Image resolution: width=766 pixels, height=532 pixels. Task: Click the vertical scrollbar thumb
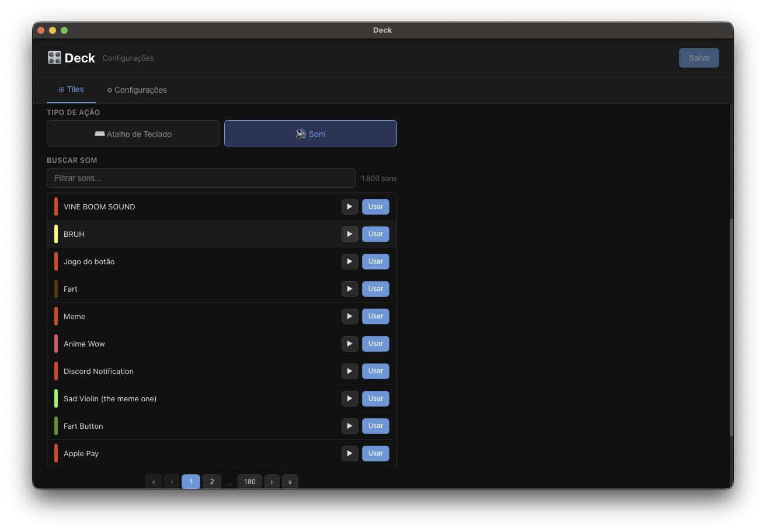[731, 327]
